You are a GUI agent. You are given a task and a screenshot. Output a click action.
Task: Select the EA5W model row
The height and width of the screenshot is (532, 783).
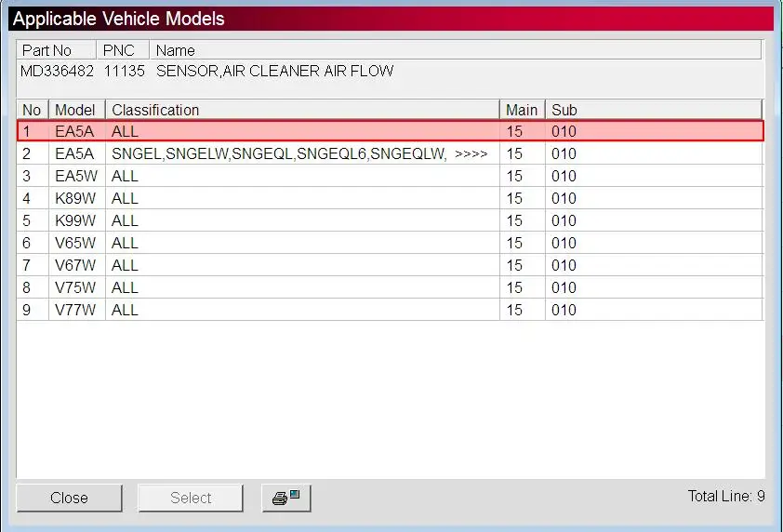[x=390, y=176]
